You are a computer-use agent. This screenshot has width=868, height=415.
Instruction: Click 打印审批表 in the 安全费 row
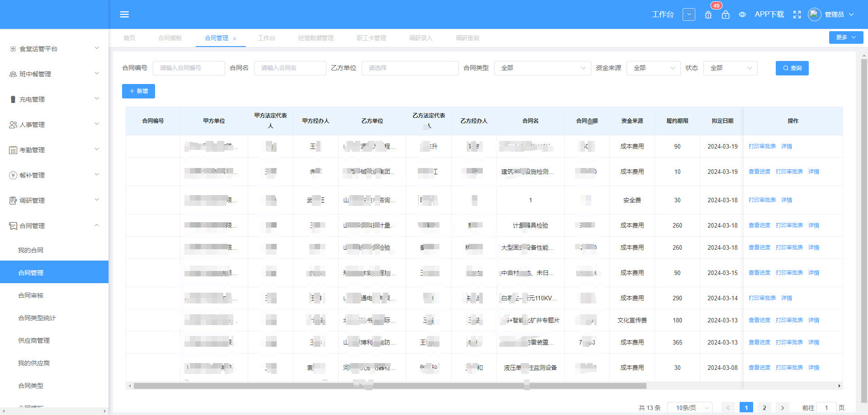coord(762,200)
